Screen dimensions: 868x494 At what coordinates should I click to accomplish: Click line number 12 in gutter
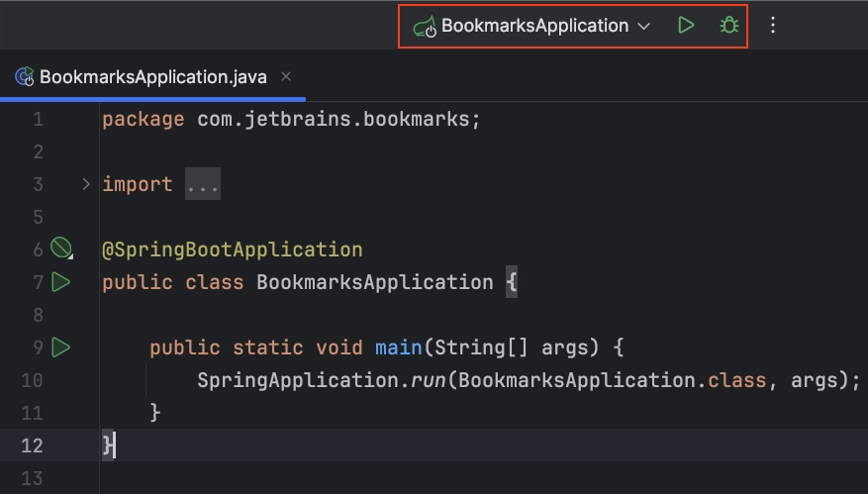tap(32, 445)
